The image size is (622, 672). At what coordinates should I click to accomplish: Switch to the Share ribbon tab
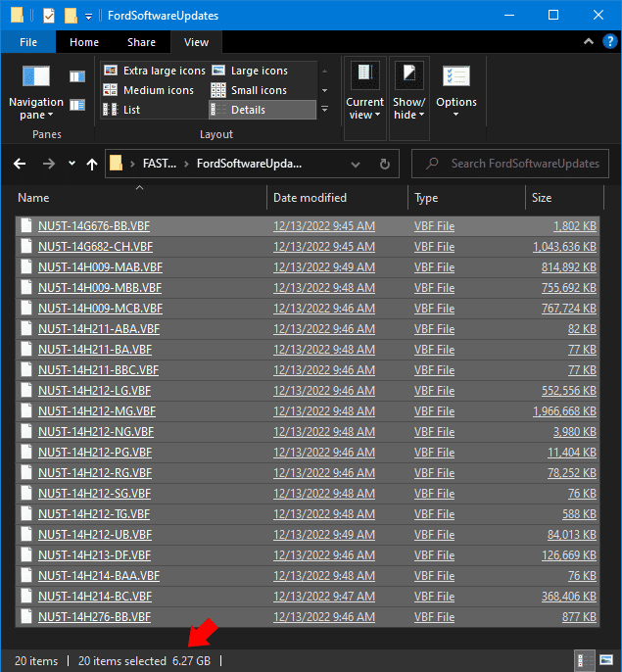click(x=141, y=42)
